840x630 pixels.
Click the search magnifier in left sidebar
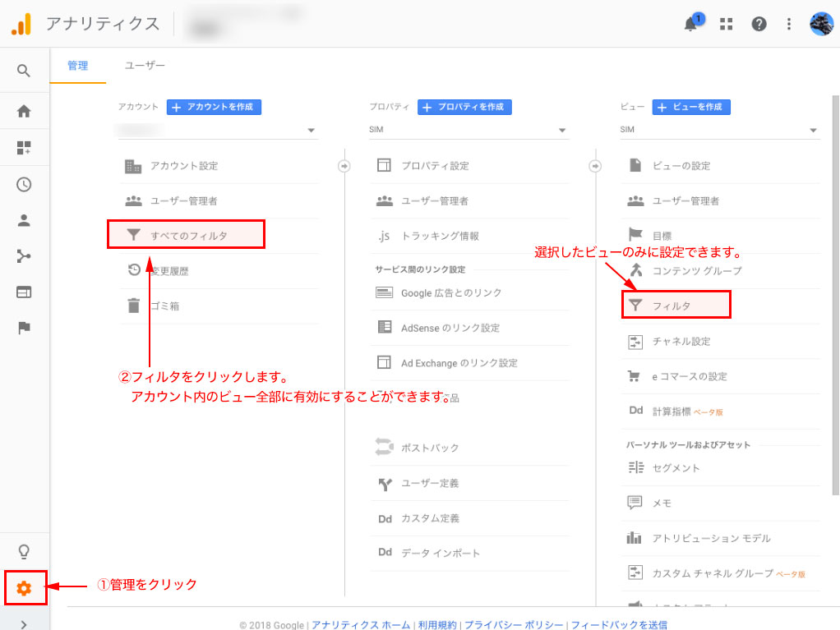(x=24, y=71)
